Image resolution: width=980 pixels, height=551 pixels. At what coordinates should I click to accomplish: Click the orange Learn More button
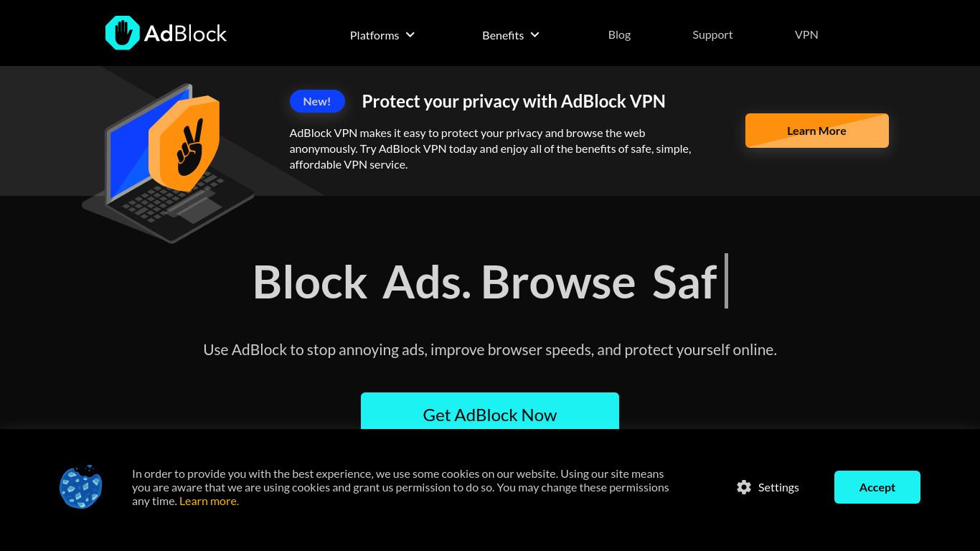(x=817, y=131)
